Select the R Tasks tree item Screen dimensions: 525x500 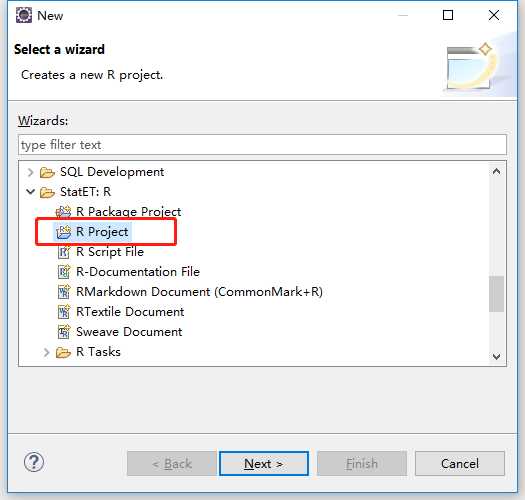click(x=98, y=352)
